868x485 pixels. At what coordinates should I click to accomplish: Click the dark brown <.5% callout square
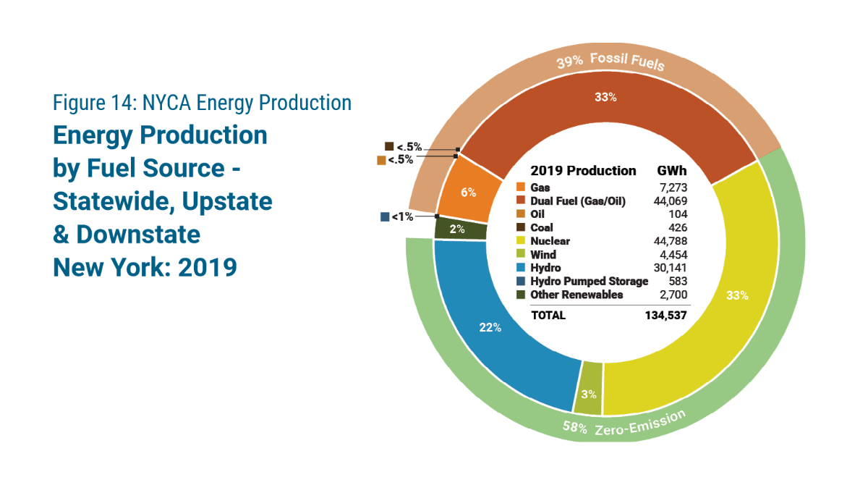click(x=389, y=146)
